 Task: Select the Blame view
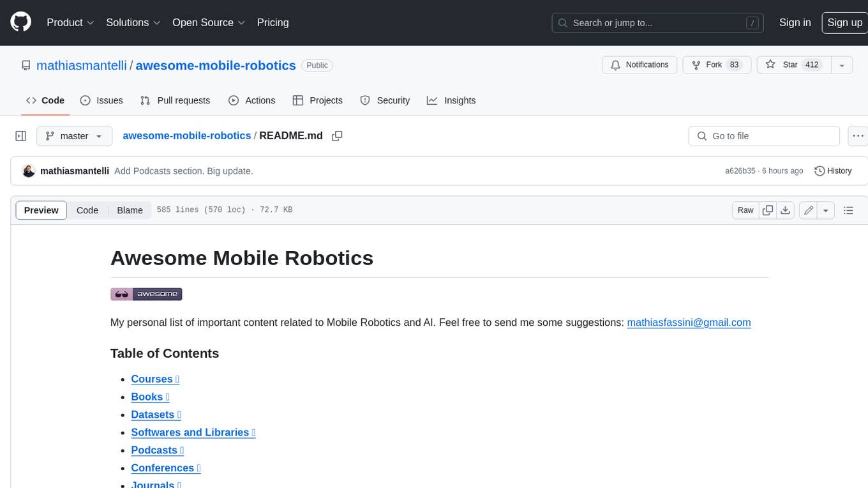130,210
